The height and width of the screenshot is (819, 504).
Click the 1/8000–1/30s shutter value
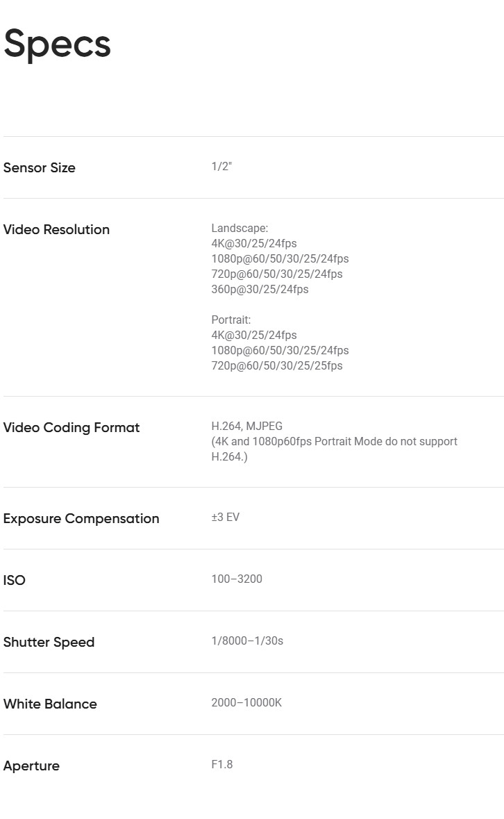tap(247, 640)
